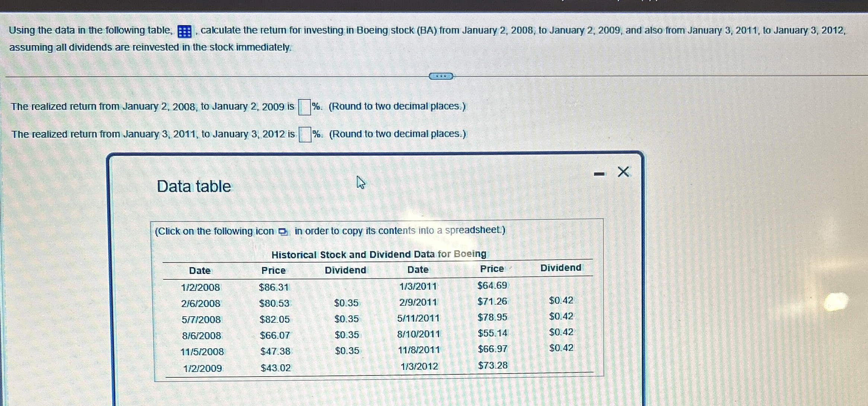Click the Dividend column header
Screen dimensions: 868x406
(x=345, y=270)
